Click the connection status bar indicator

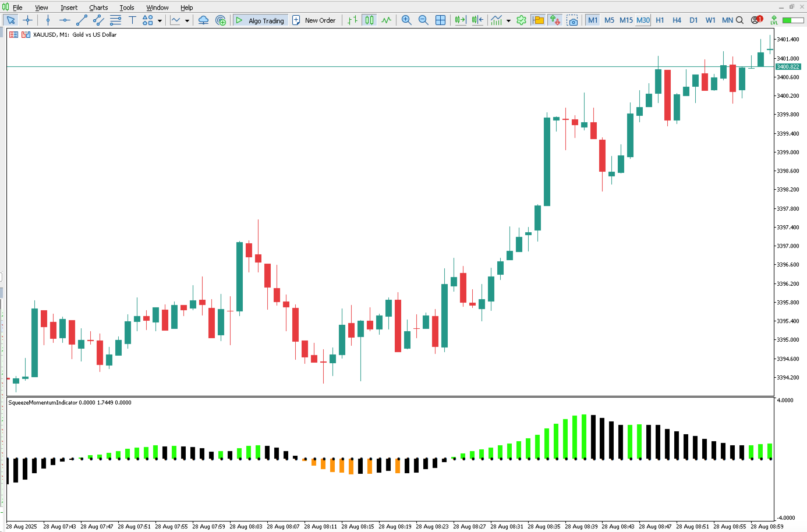793,20
